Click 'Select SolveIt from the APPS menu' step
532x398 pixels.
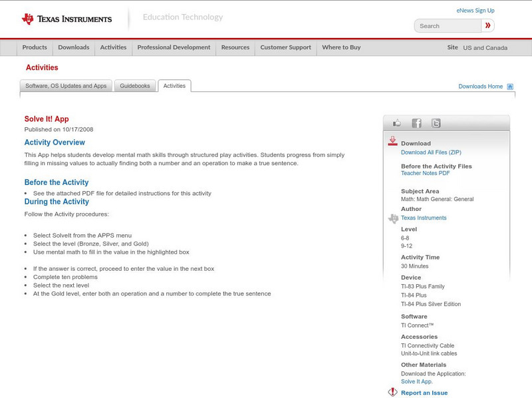[x=82, y=236]
